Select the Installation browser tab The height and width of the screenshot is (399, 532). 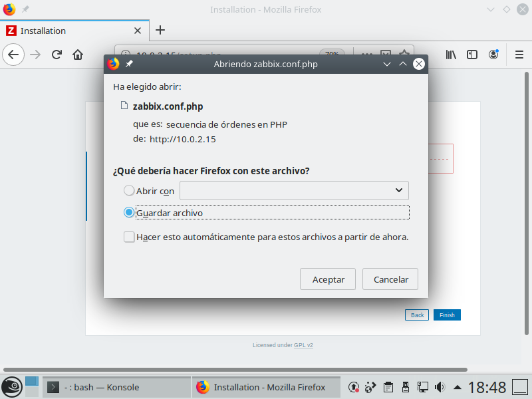pos(74,31)
